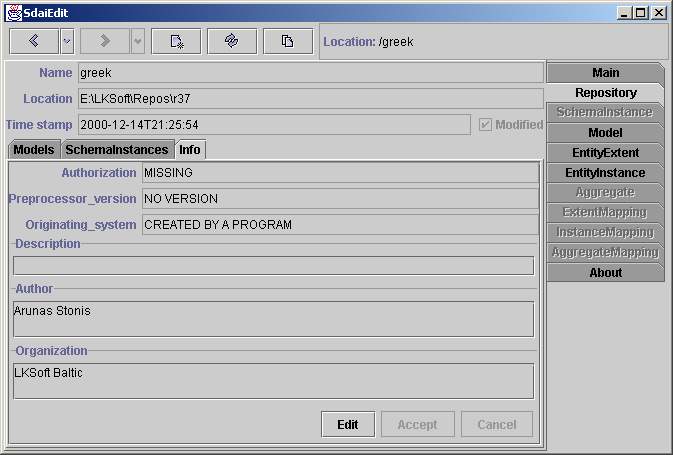673x455 pixels.
Task: Click the forward arrow toolbar button
Action: click(x=105, y=41)
